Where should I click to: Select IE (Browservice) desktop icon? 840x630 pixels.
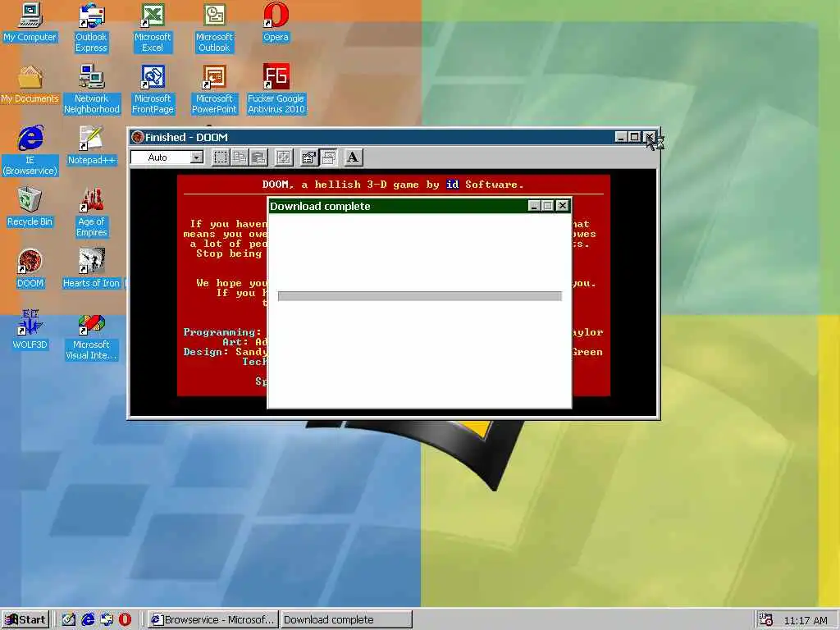click(x=30, y=151)
